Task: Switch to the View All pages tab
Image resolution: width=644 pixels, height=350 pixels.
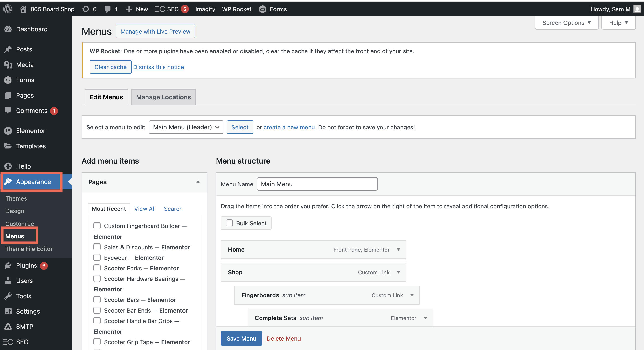Action: tap(145, 209)
